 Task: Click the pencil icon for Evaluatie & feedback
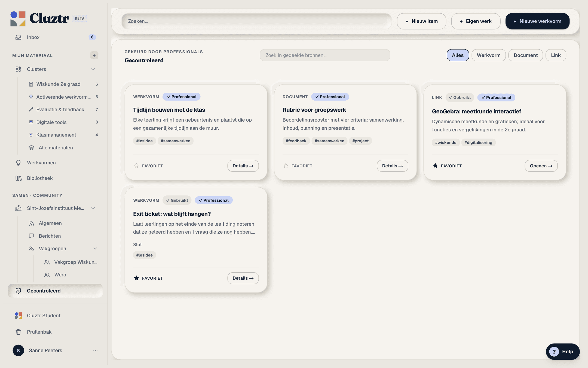[x=31, y=110]
